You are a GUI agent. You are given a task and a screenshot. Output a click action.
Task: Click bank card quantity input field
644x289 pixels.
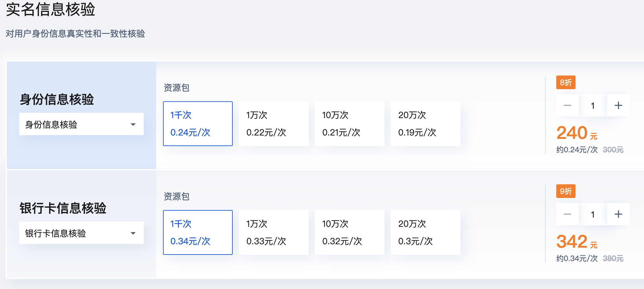[x=593, y=214]
